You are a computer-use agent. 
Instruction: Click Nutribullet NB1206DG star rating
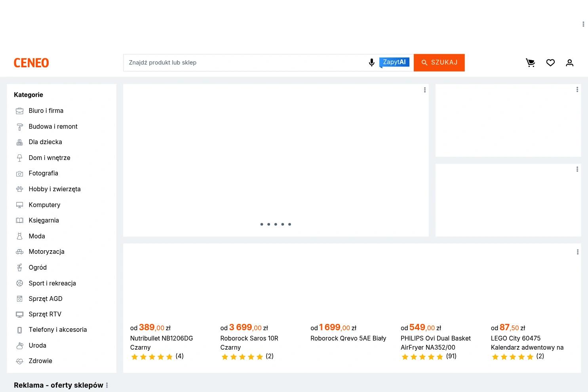[x=152, y=357]
